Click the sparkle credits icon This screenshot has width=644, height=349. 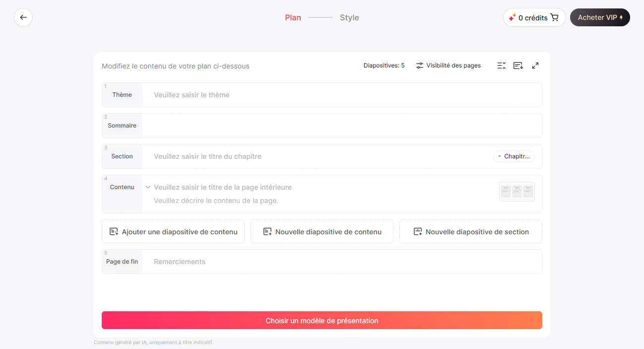point(513,18)
